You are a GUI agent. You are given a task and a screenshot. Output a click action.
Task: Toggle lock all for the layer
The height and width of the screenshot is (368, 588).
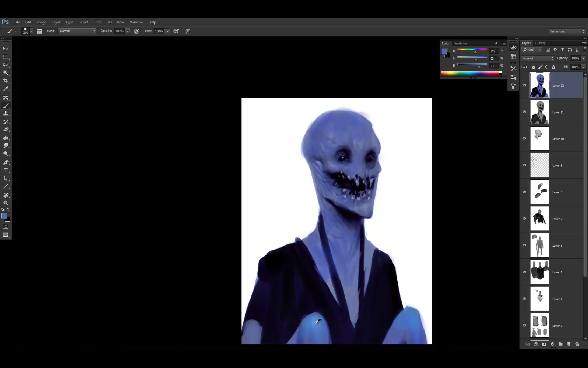554,67
